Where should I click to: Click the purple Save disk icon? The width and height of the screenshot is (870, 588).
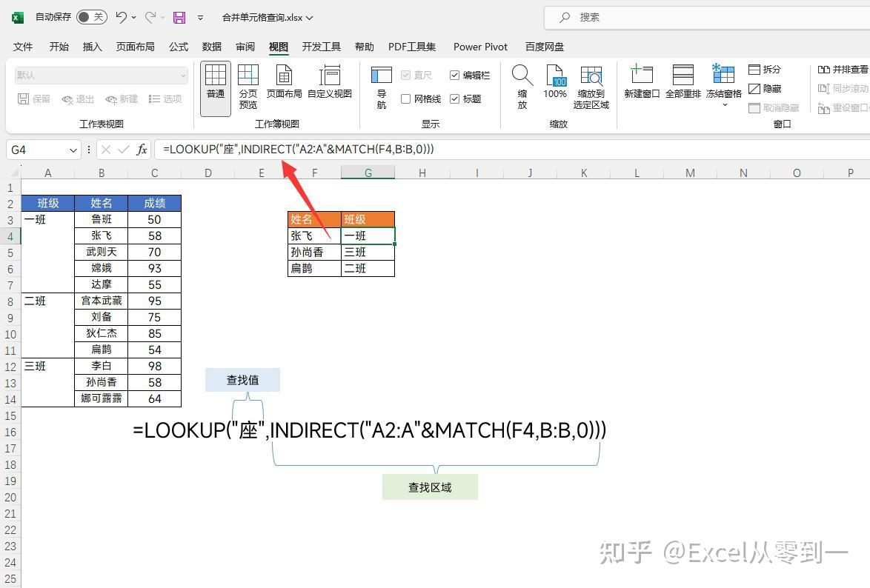tap(179, 18)
